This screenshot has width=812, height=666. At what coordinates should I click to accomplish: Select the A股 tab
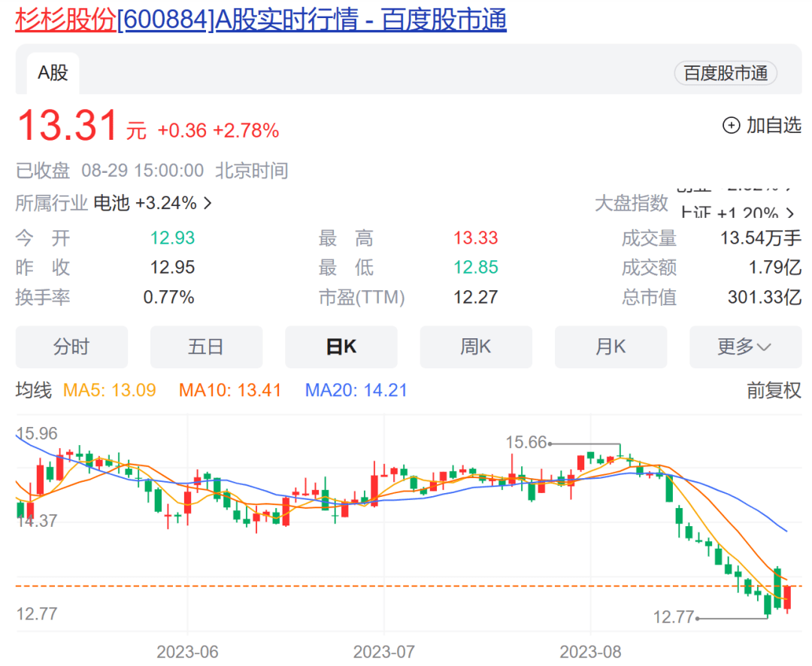point(53,73)
